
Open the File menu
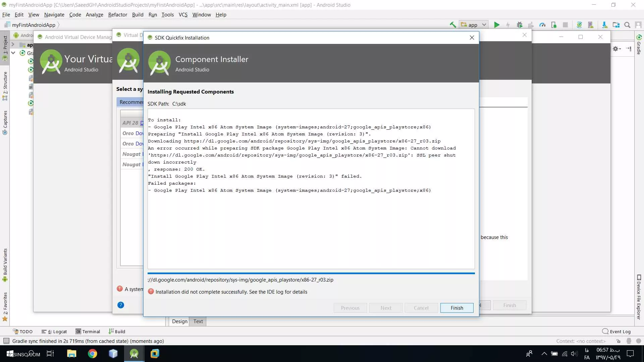coord(6,15)
